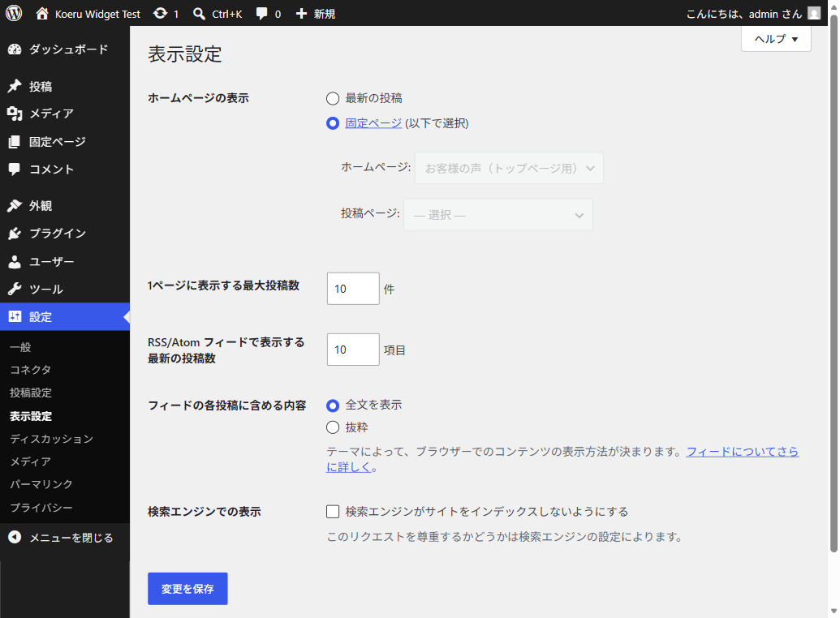Open the プライバシー submenu item
The image size is (840, 618).
(x=41, y=507)
